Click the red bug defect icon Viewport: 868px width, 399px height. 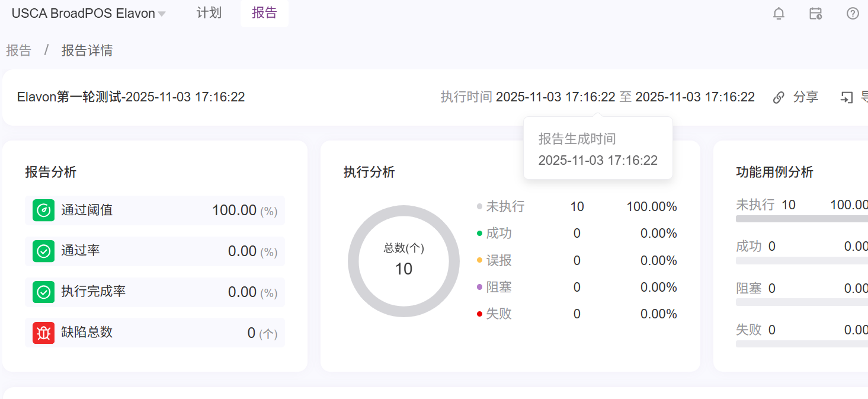pos(43,333)
